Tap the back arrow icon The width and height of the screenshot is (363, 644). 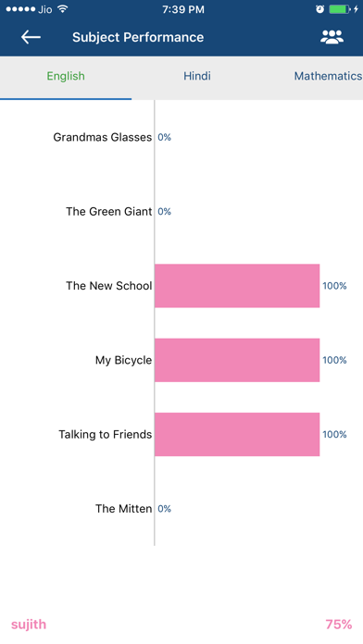[x=31, y=37]
